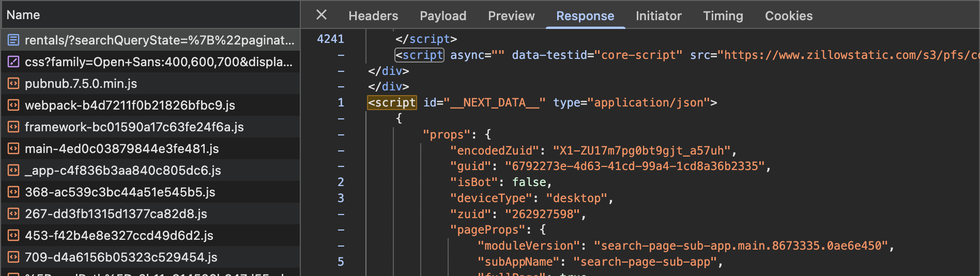Select the 453-f42b4e8e327ccd49d6d2.js request

pos(119,235)
